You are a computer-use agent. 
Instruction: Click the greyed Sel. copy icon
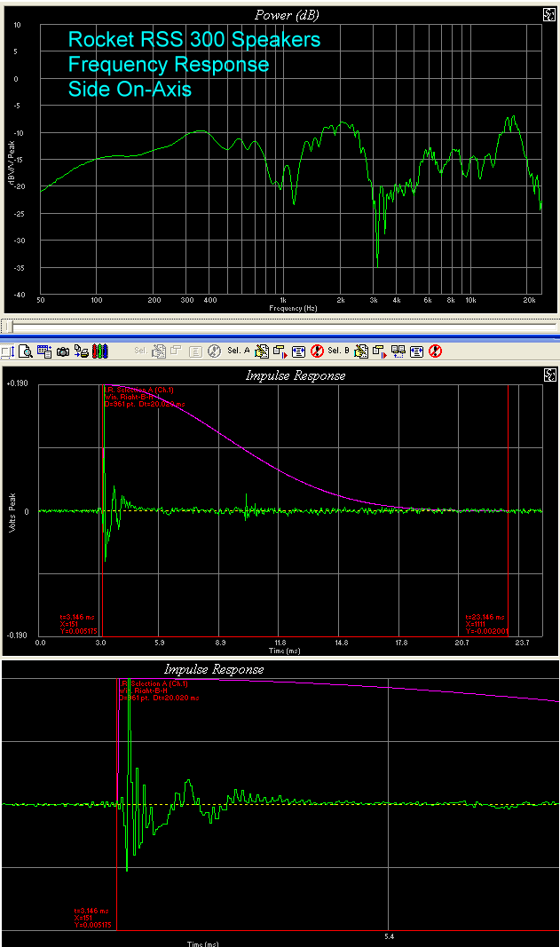pos(160,351)
